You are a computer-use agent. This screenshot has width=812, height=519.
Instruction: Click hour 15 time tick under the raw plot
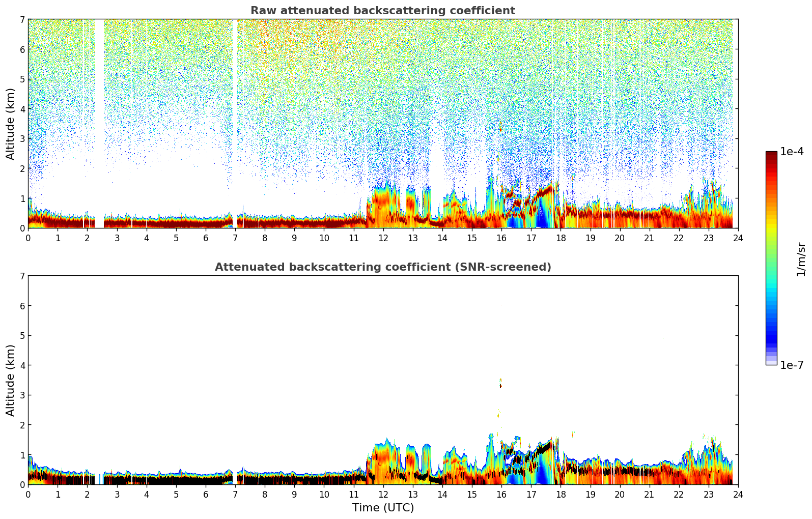(472, 238)
